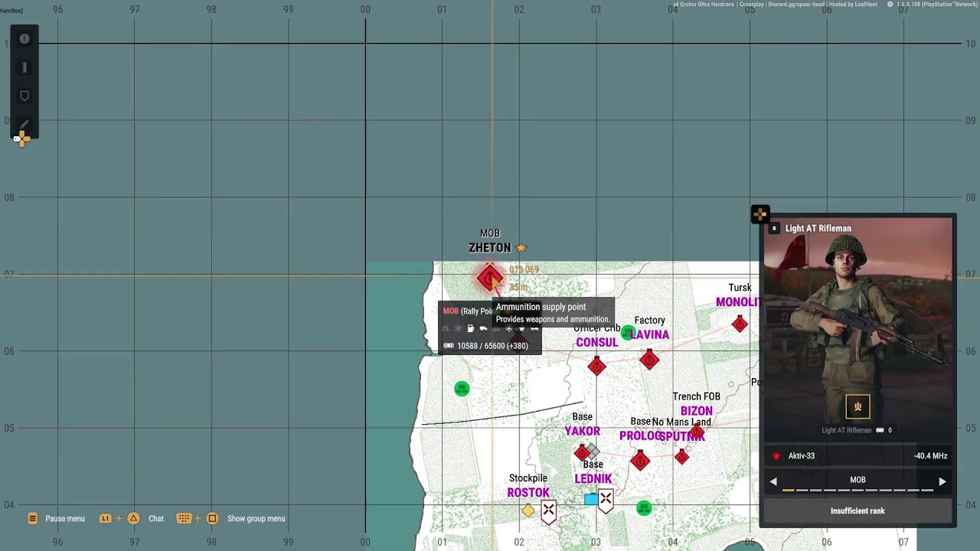Click the ROSTOK stockpile label
The image size is (980, 551).
[x=528, y=493]
